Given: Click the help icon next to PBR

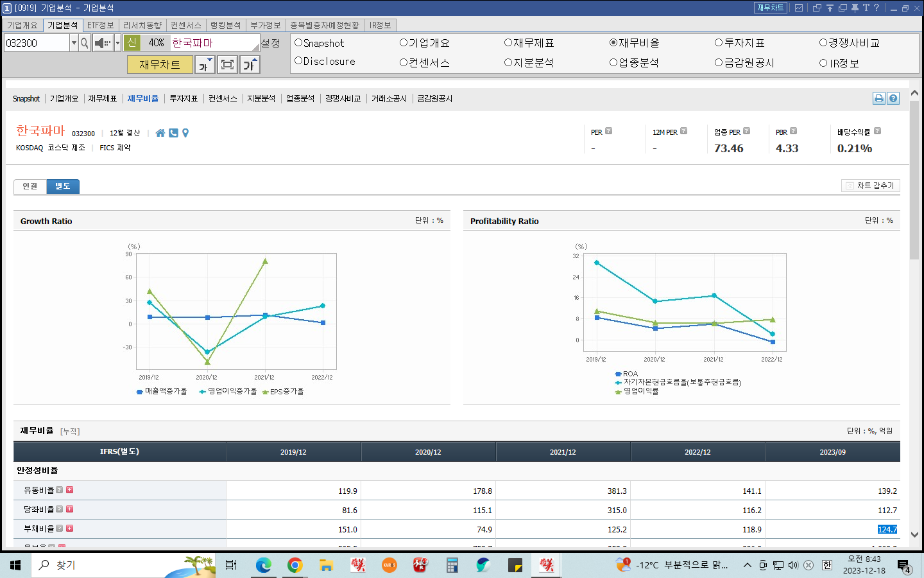Looking at the screenshot, I should [794, 131].
